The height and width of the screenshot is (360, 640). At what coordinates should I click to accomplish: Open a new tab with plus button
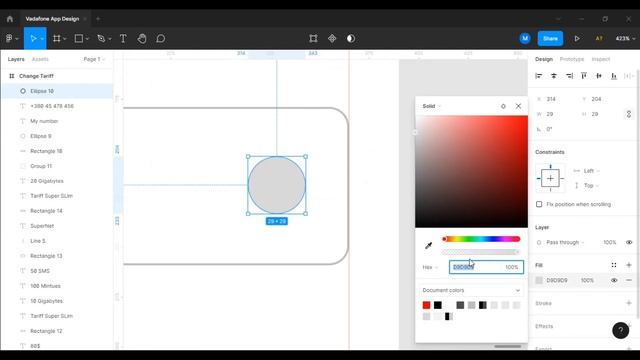98,19
